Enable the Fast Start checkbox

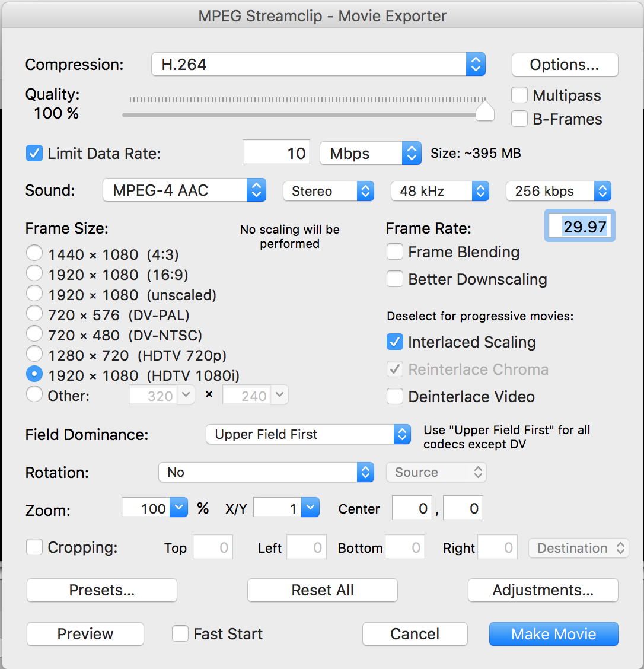pyautogui.click(x=180, y=633)
